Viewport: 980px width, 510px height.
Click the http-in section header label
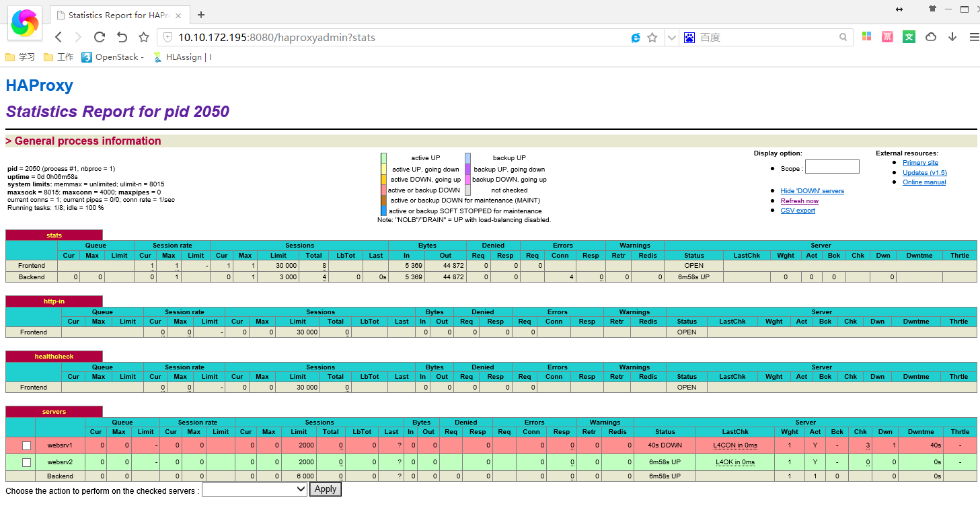pyautogui.click(x=54, y=301)
